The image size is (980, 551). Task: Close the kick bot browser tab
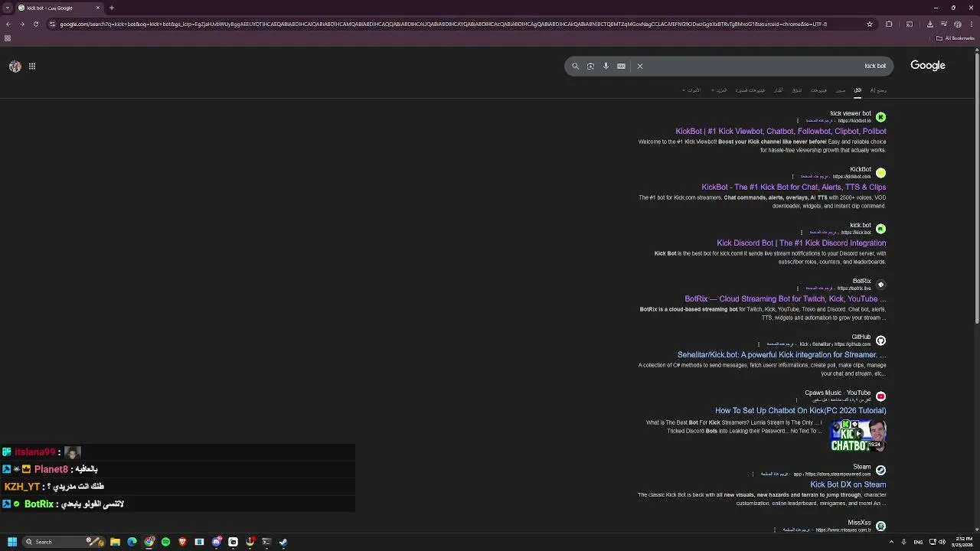click(x=98, y=8)
